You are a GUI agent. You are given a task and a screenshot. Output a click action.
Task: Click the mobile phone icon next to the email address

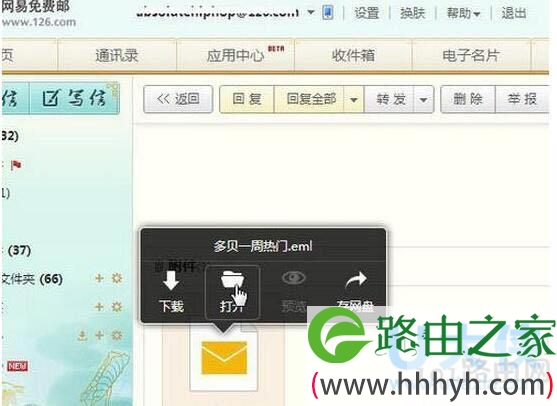coord(328,13)
